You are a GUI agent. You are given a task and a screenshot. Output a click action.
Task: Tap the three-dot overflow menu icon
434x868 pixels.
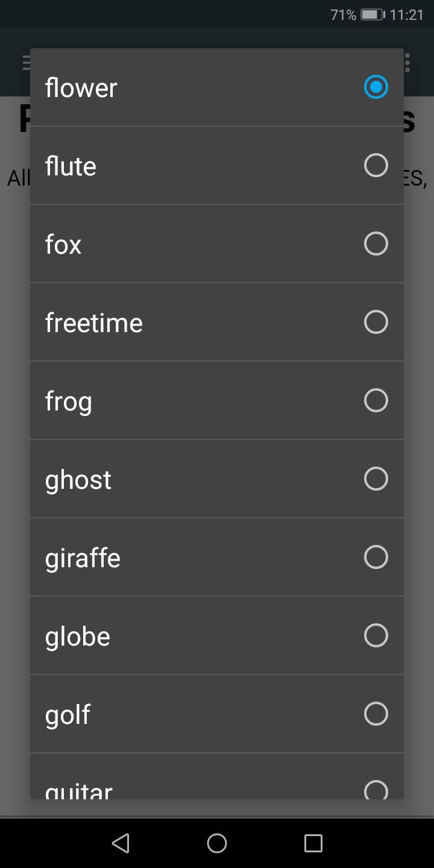coord(407,63)
